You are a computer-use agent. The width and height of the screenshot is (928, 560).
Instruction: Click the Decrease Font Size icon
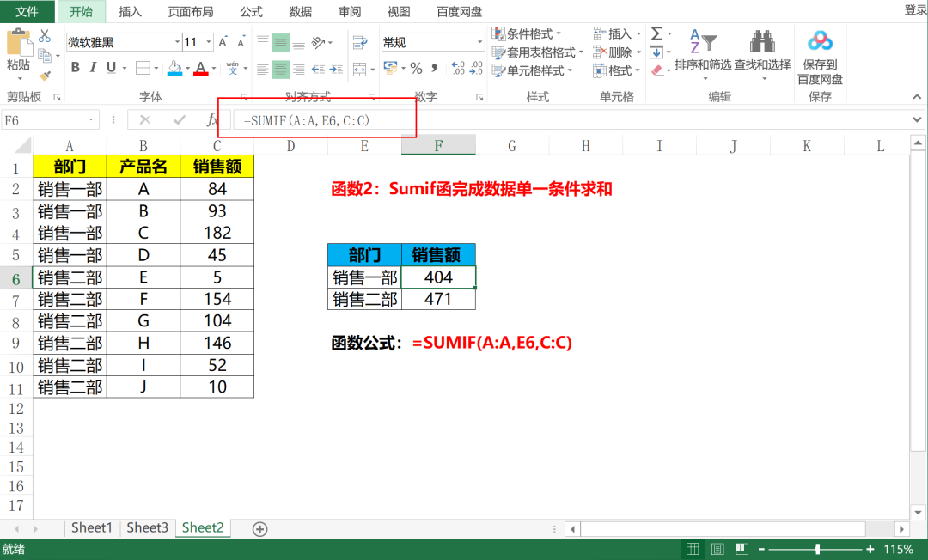241,42
